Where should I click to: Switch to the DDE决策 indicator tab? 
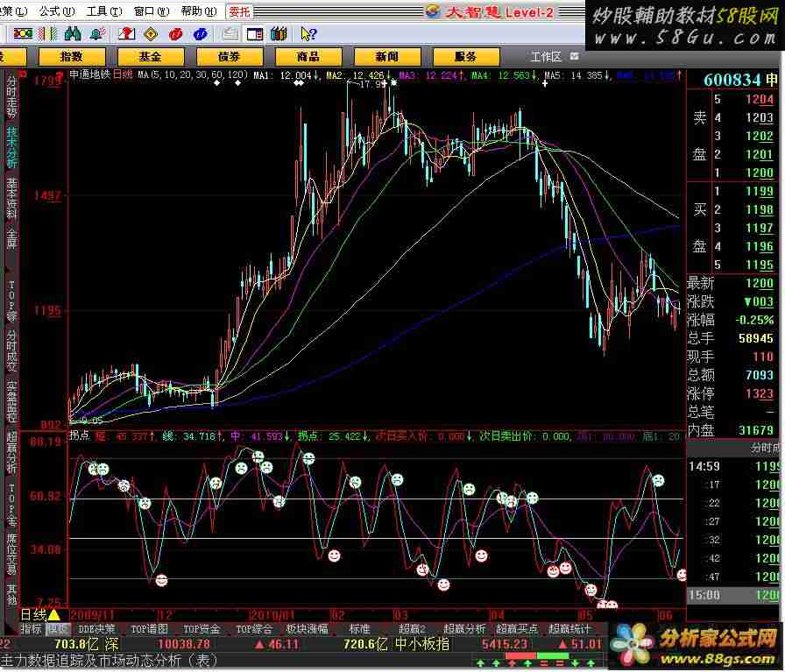96,629
